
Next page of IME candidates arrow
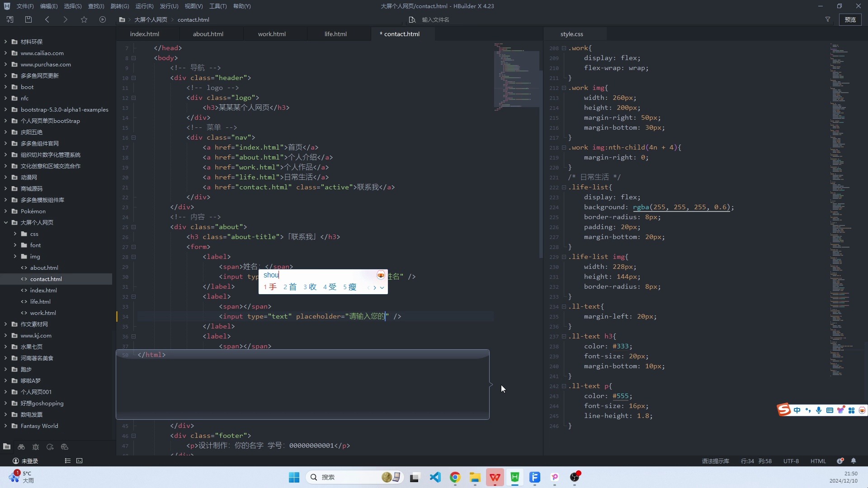click(374, 287)
